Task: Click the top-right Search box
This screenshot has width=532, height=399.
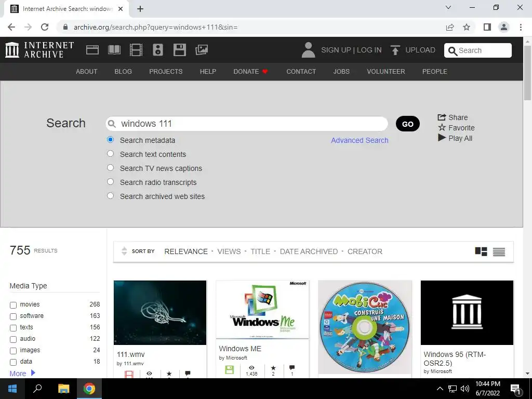Action: 478,50
